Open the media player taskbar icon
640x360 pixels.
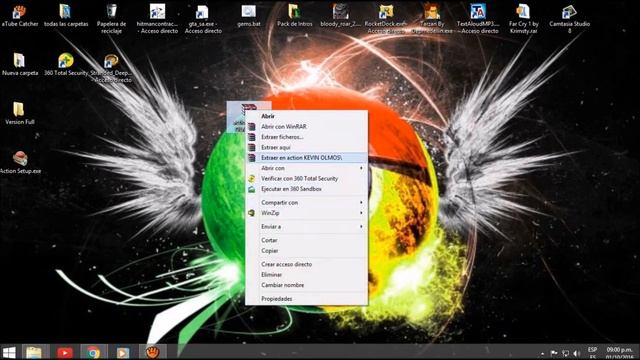[x=122, y=352]
